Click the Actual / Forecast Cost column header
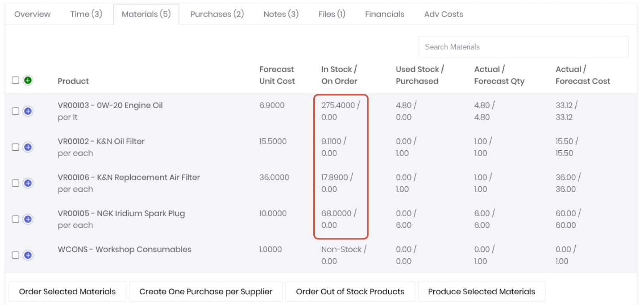 tap(583, 75)
